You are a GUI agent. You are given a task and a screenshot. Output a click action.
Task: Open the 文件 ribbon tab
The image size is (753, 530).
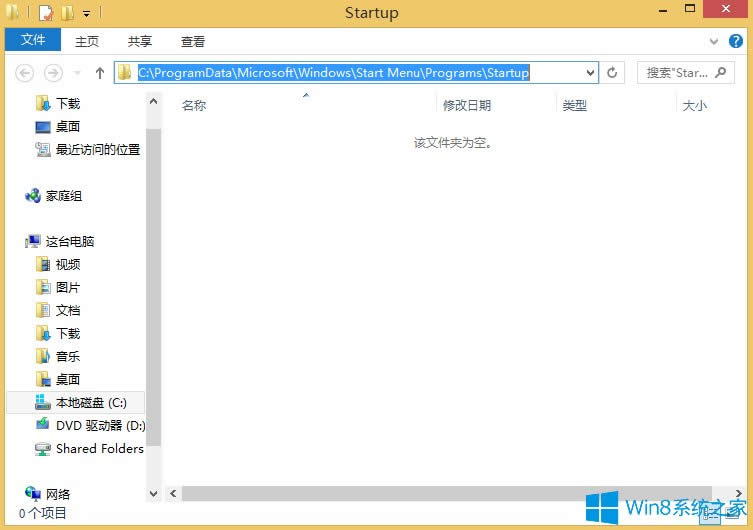[x=33, y=40]
